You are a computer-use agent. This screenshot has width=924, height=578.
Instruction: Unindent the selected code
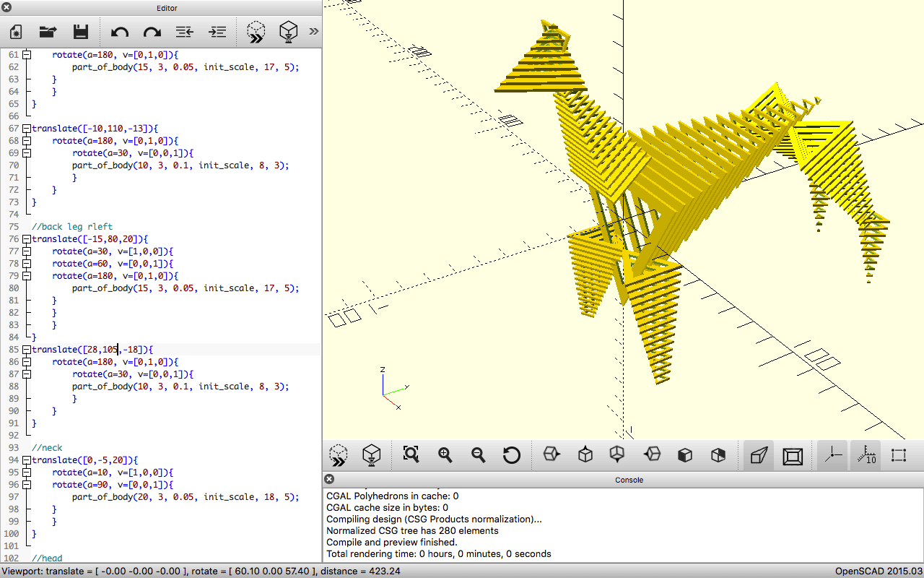(184, 32)
